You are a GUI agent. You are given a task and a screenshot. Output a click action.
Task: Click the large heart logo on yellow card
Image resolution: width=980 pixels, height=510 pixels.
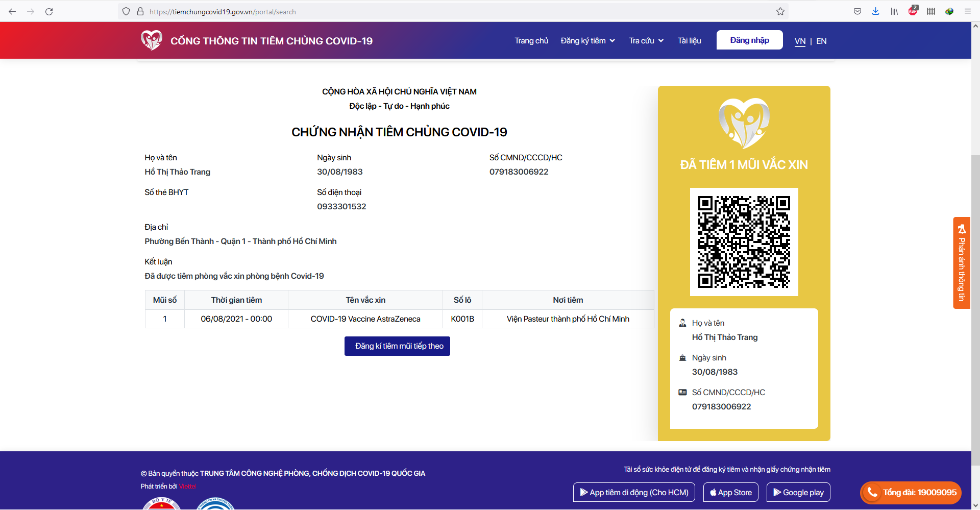(744, 123)
